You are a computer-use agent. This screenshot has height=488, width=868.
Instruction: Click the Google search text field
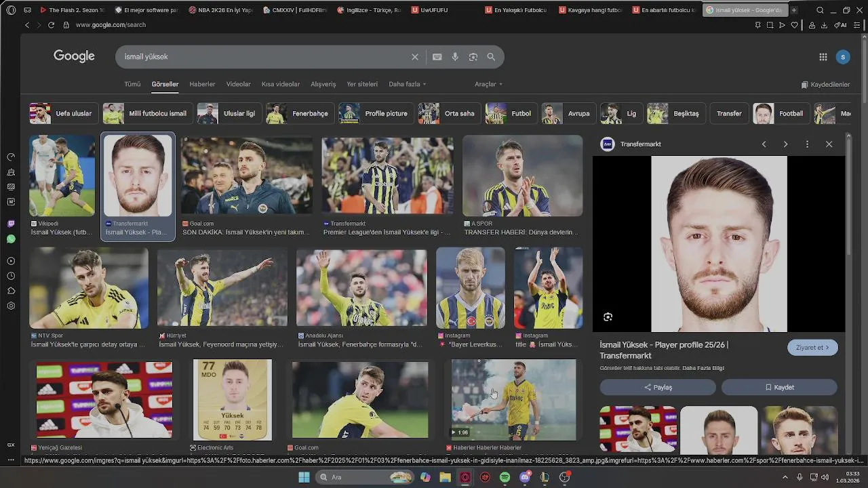tap(264, 57)
